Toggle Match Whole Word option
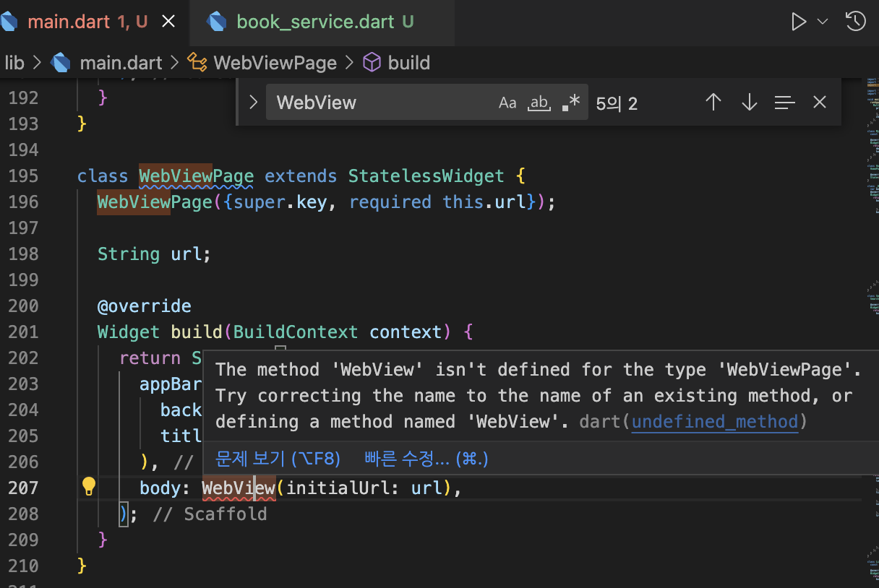The height and width of the screenshot is (588, 879). point(539,103)
